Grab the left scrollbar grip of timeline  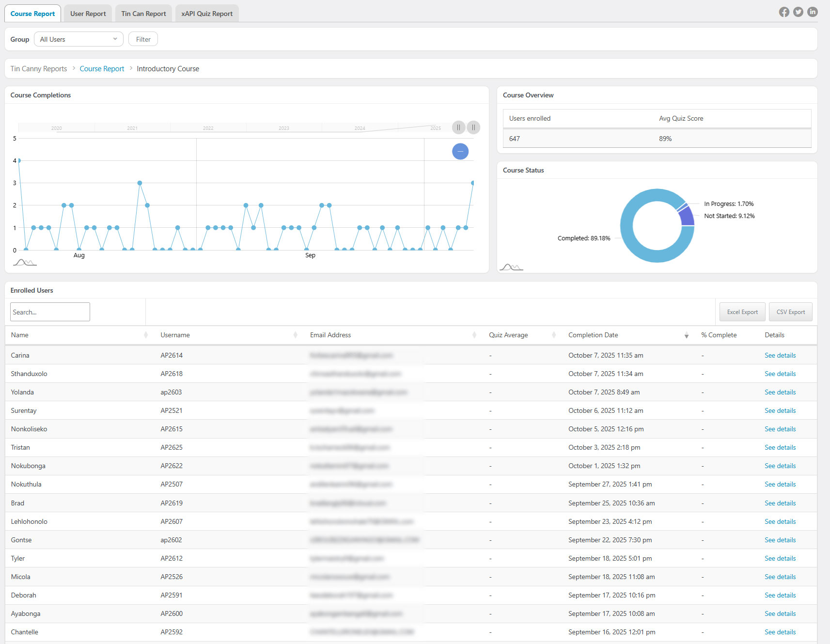[x=458, y=127]
